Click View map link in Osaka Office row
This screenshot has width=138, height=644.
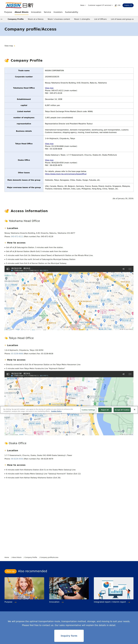pos(49,160)
